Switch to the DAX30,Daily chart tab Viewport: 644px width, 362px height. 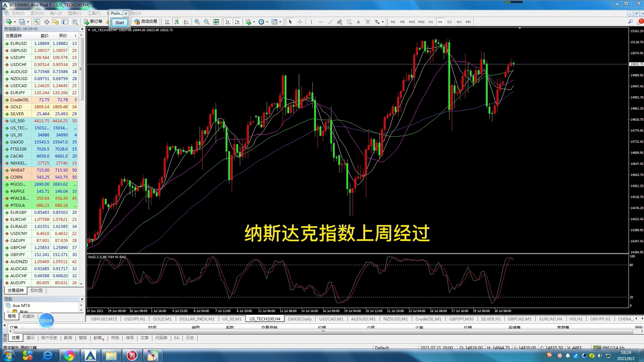[300, 319]
